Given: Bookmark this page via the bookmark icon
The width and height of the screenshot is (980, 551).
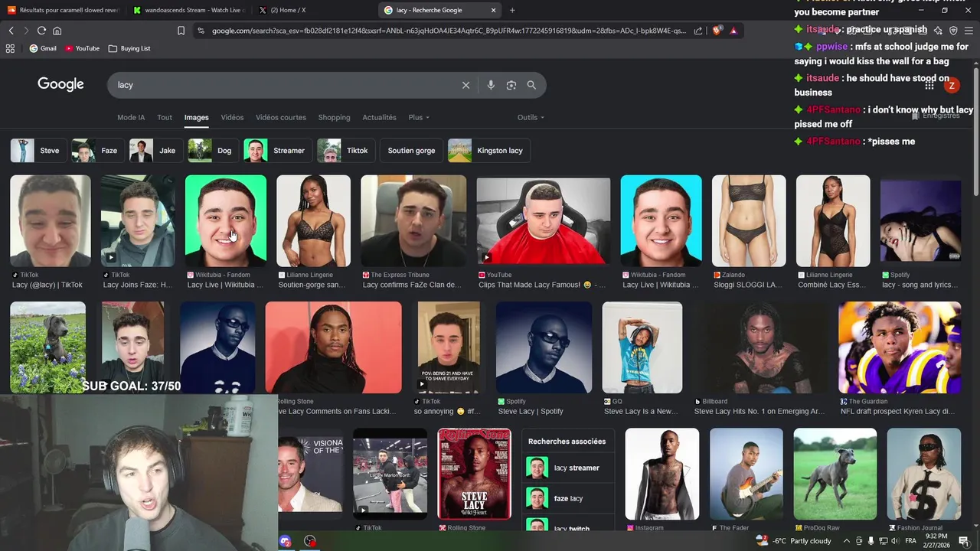Looking at the screenshot, I should point(181,31).
